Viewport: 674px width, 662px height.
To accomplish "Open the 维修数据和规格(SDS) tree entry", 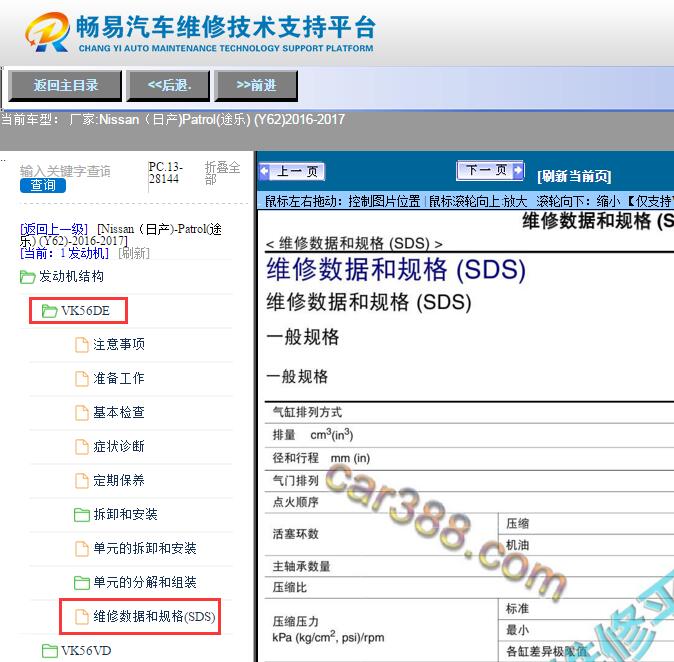I will [154, 616].
